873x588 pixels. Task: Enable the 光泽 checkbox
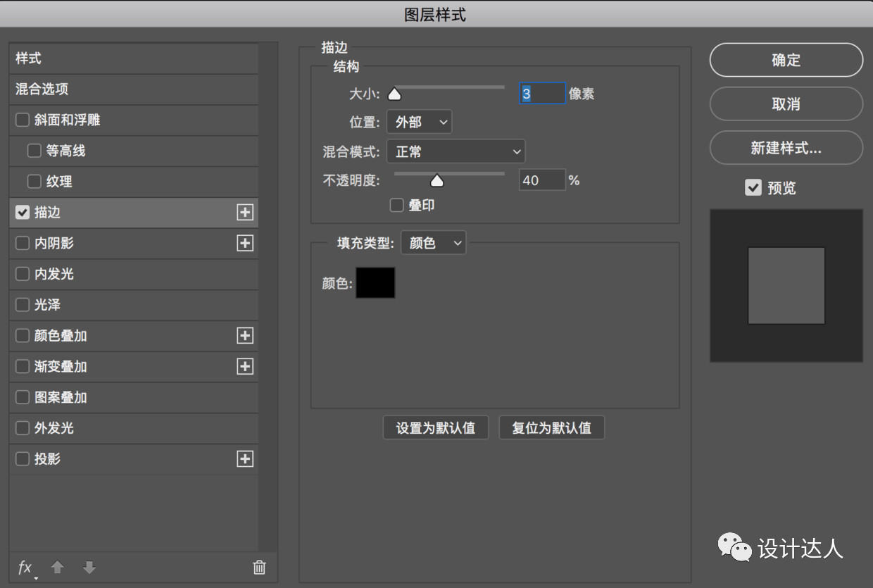tap(23, 305)
